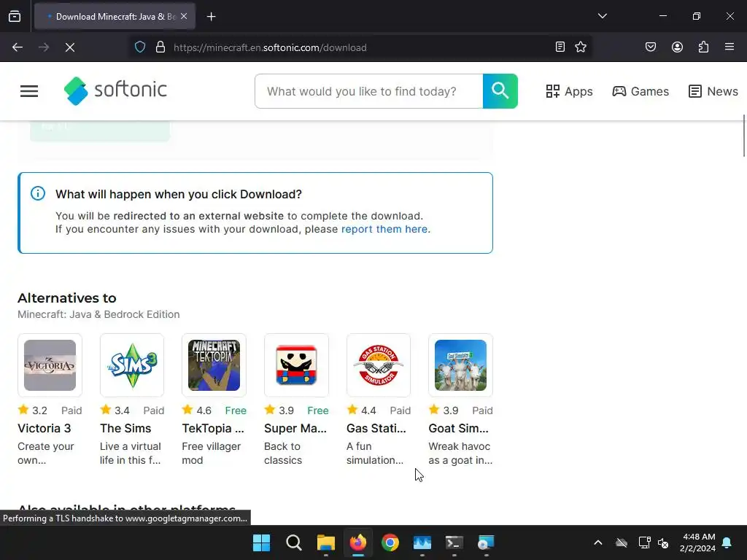Open the muted volume tray icon
This screenshot has height=560, width=747.
[663, 542]
